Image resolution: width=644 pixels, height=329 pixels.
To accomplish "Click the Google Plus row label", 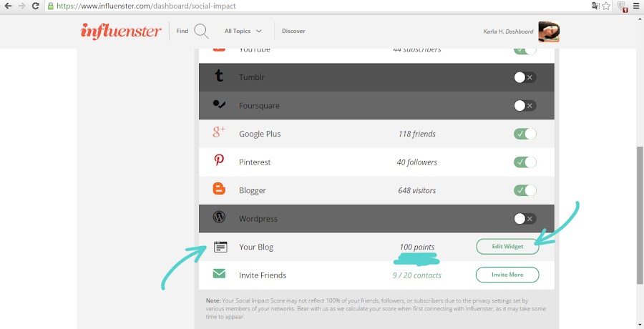I will point(260,134).
